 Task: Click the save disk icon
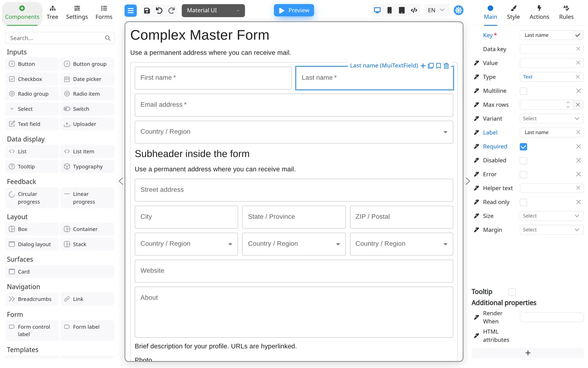click(147, 11)
